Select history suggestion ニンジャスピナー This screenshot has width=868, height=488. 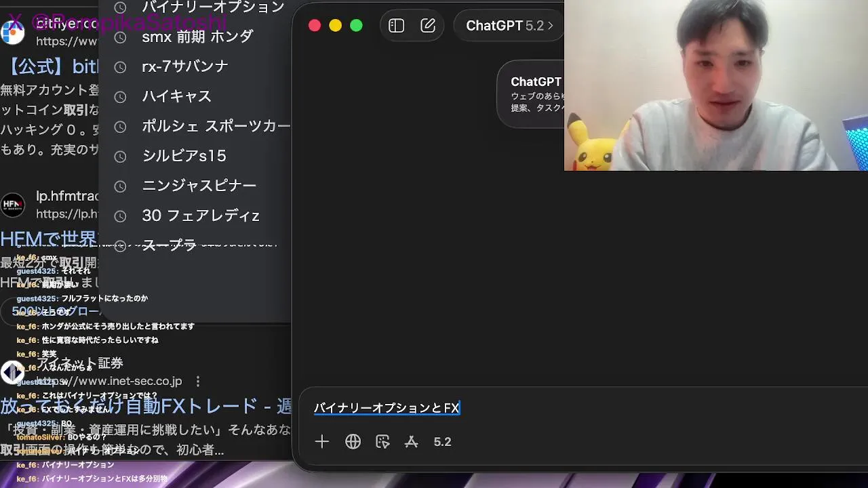[199, 186]
